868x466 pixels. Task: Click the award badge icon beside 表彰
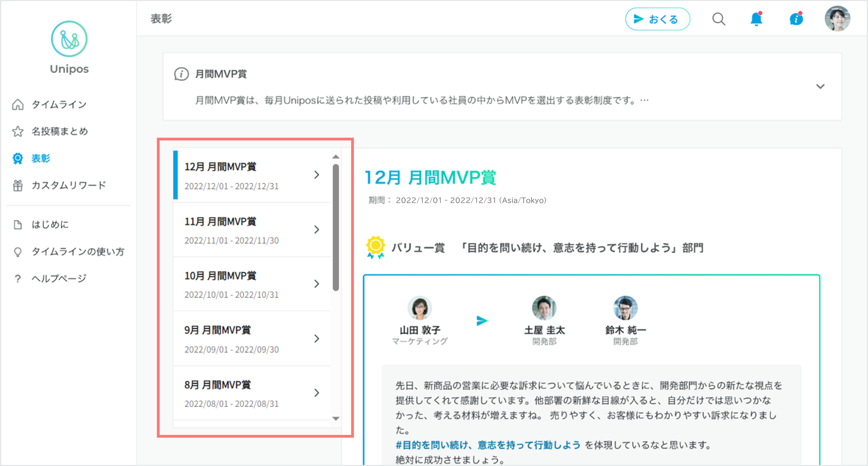click(x=18, y=158)
